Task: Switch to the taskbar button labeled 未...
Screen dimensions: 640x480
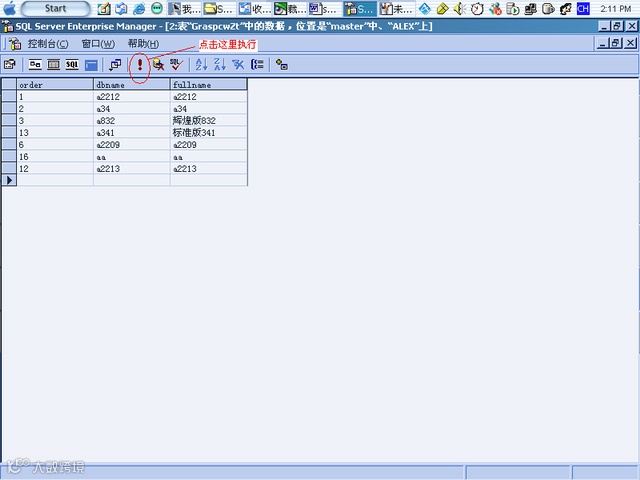Action: [x=395, y=8]
